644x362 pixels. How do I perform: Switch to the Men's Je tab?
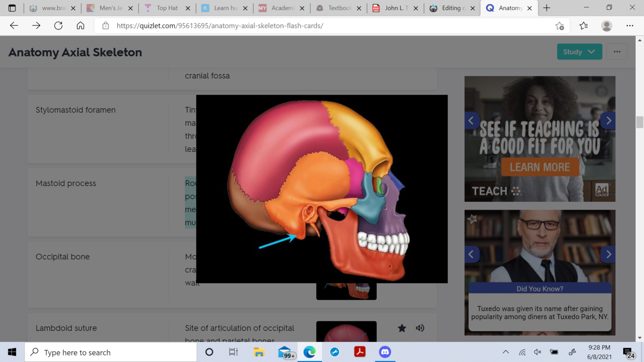click(110, 8)
